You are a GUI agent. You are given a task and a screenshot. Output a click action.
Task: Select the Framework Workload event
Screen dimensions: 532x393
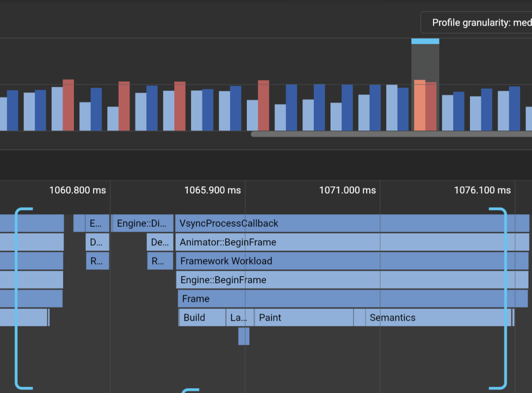352,261
